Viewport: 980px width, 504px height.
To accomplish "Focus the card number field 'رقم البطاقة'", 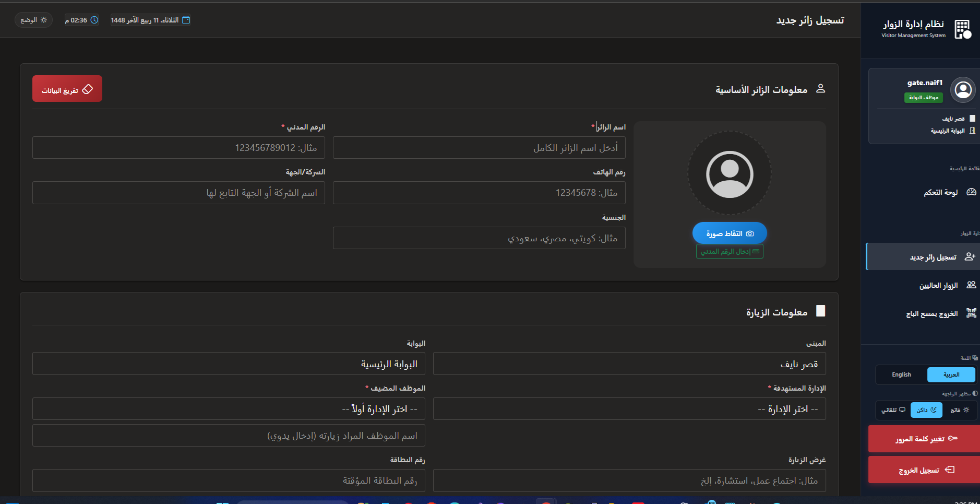I will (x=229, y=480).
